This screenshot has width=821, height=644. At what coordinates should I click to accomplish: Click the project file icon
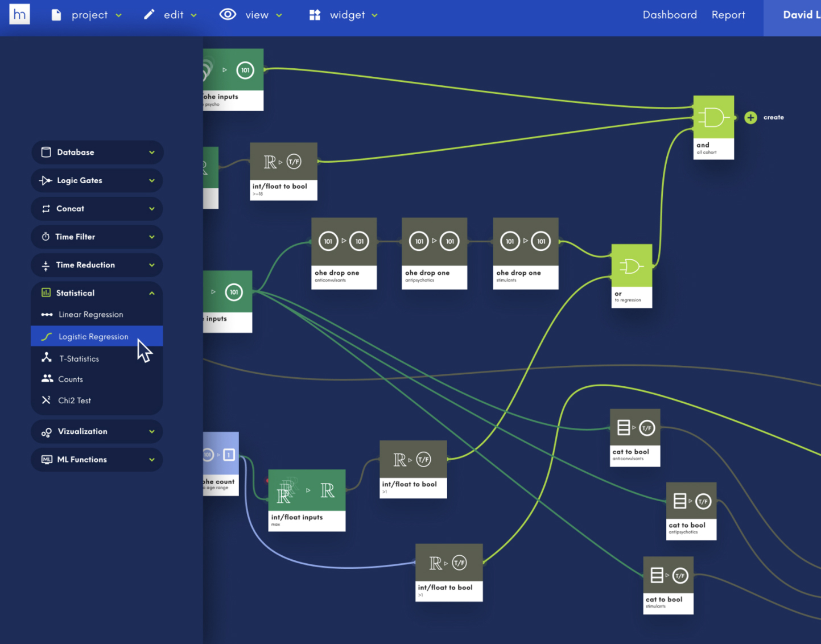[x=56, y=15]
